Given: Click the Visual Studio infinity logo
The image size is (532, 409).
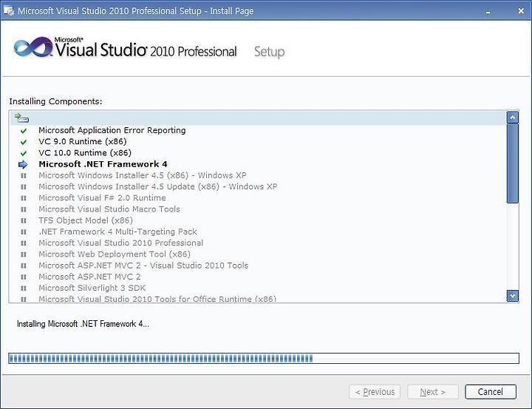Looking at the screenshot, I should click(x=33, y=47).
